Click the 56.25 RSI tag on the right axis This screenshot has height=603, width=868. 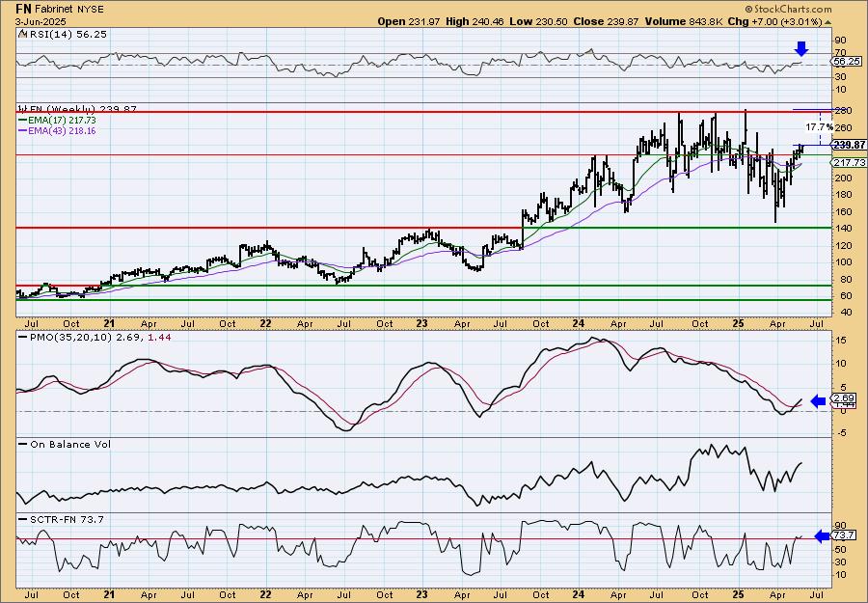tap(847, 62)
